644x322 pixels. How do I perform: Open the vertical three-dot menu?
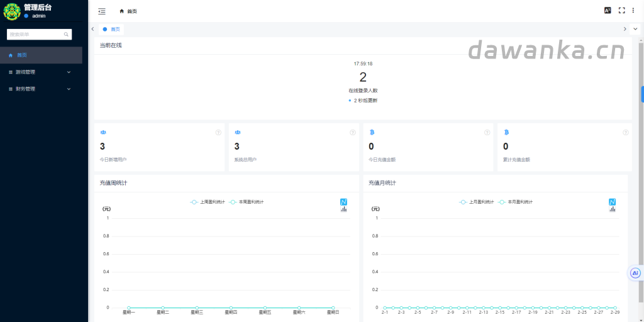pos(633,11)
